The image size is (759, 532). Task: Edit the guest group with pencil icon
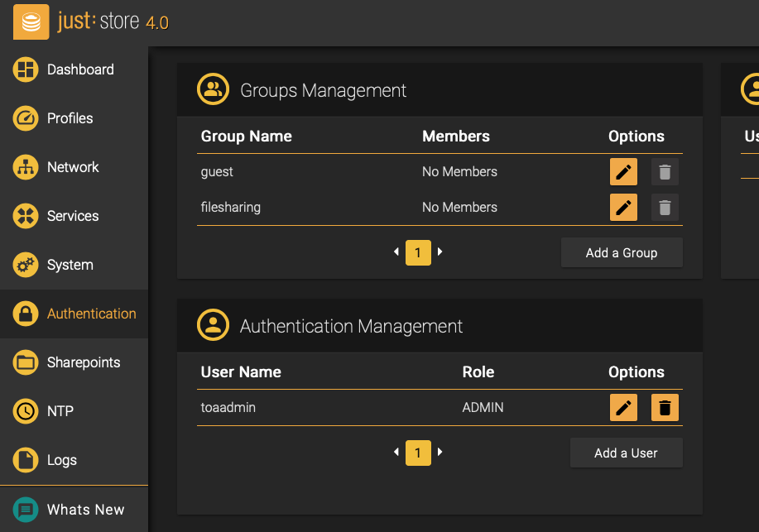tap(623, 172)
